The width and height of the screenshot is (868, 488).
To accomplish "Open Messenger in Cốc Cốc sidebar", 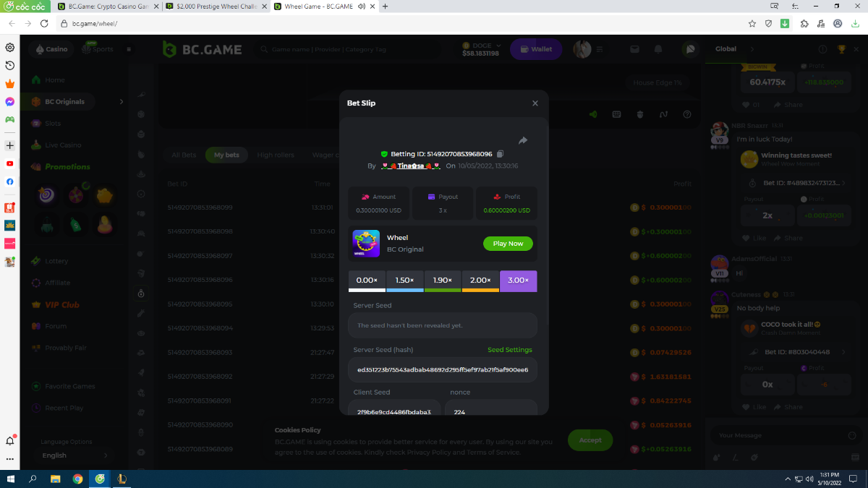I will (10, 102).
